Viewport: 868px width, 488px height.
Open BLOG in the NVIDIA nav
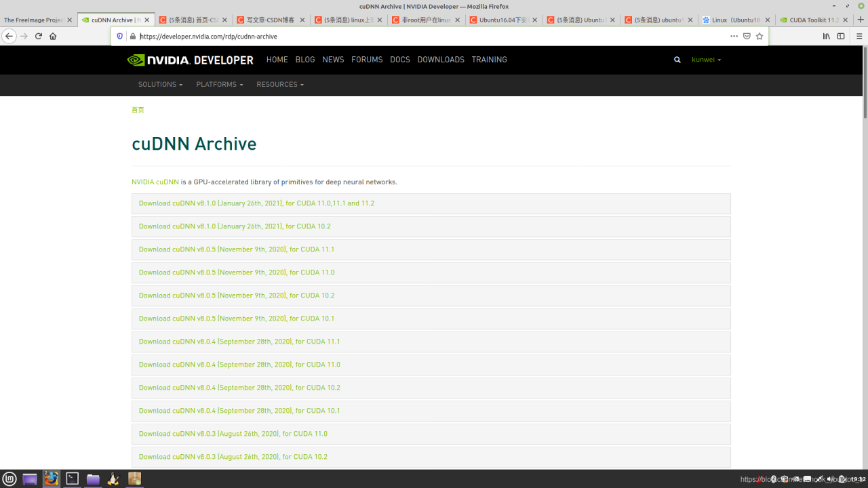click(x=305, y=60)
